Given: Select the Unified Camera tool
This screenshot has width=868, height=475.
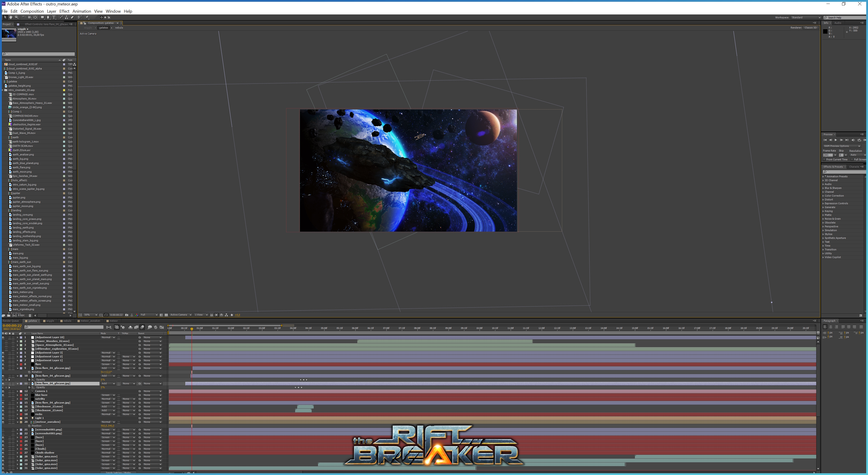Looking at the screenshot, I should 30,17.
